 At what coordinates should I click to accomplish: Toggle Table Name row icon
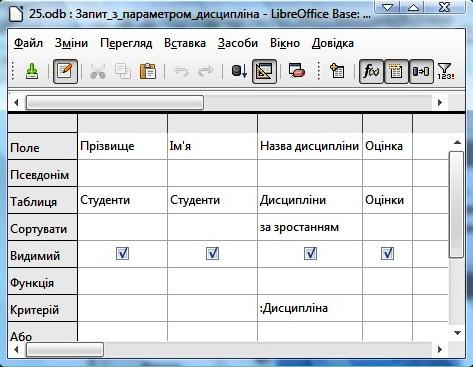pyautogui.click(x=396, y=71)
